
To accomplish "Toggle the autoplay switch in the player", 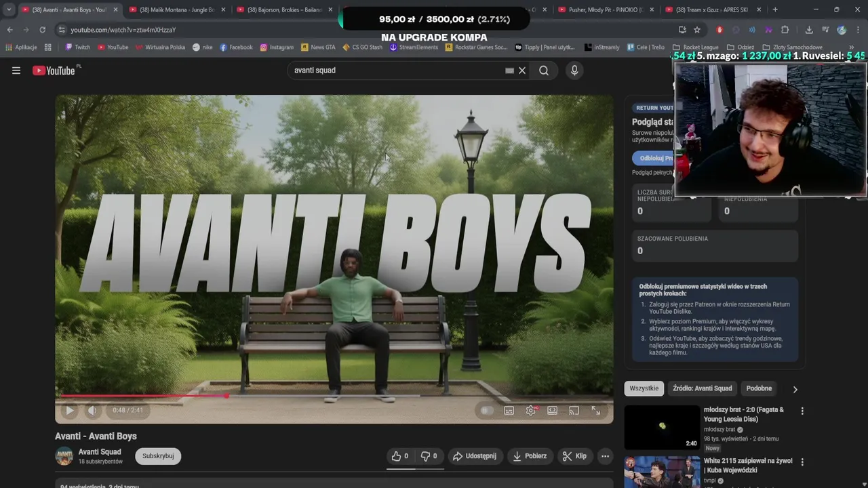I will tap(487, 410).
